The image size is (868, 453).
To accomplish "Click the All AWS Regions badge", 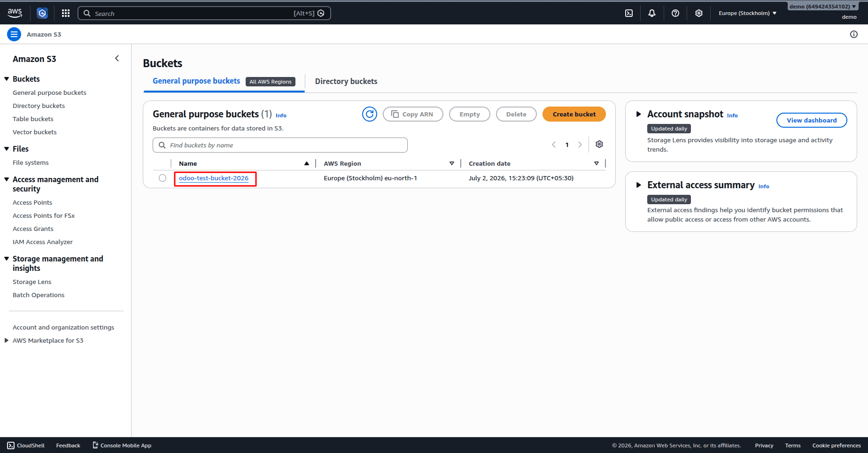I will click(x=271, y=82).
